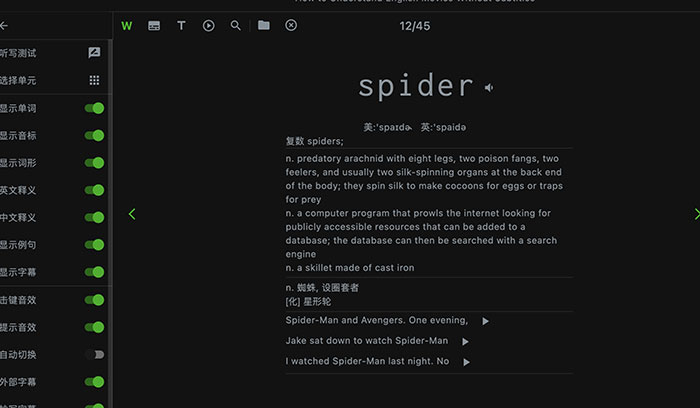The image size is (700, 408).
Task: Go to next word with right chevron
Action: tap(696, 214)
